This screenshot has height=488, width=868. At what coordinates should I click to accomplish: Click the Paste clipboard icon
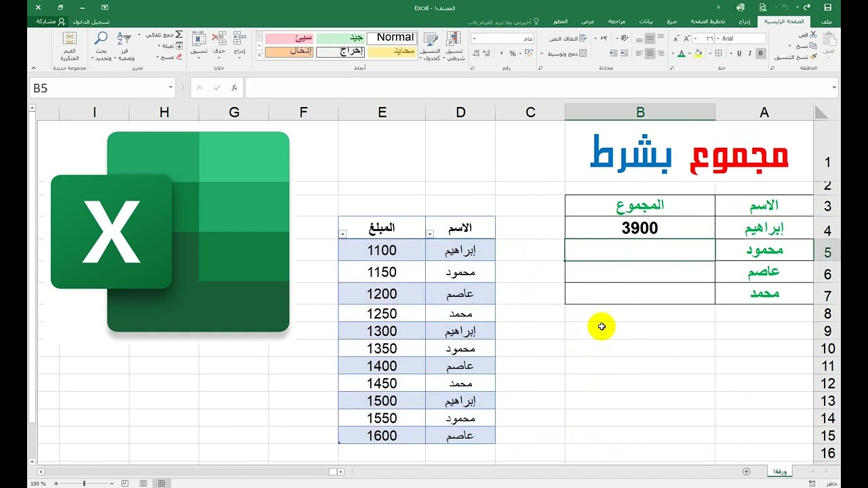click(829, 39)
